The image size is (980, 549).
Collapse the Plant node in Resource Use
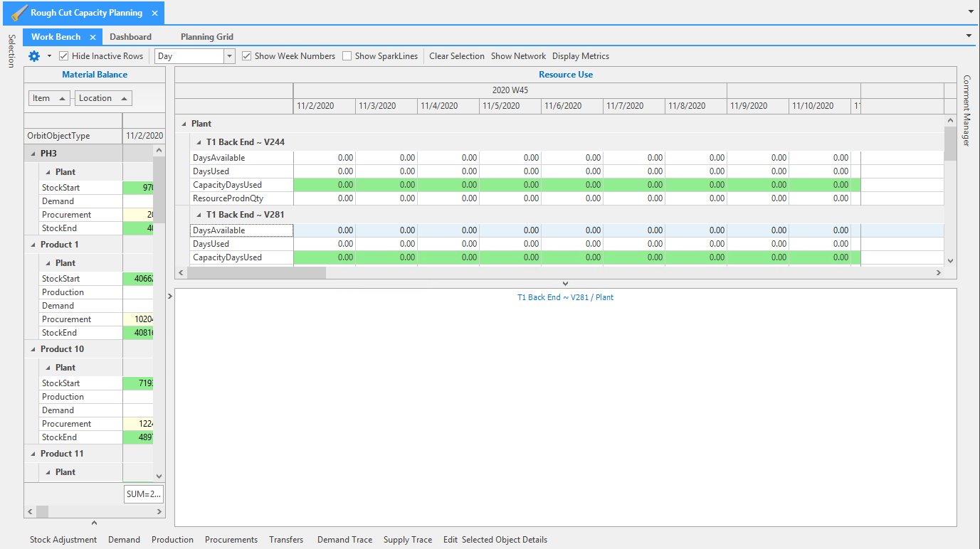point(184,124)
